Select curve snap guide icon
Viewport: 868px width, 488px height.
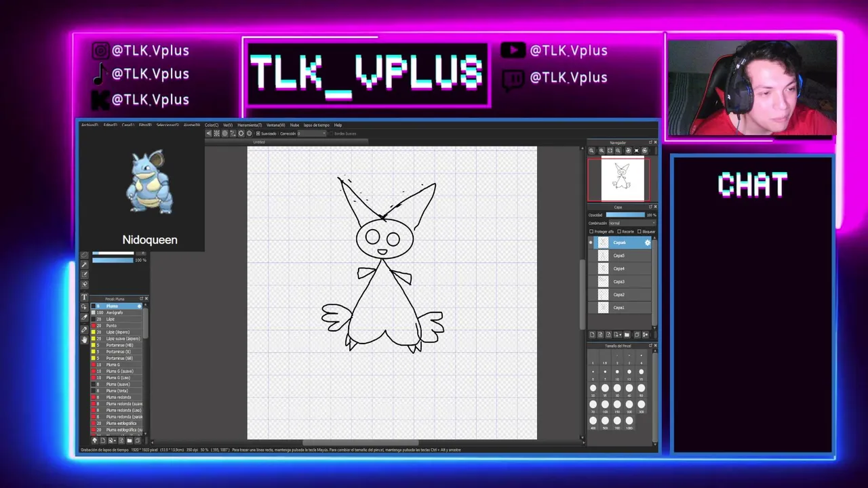233,134
